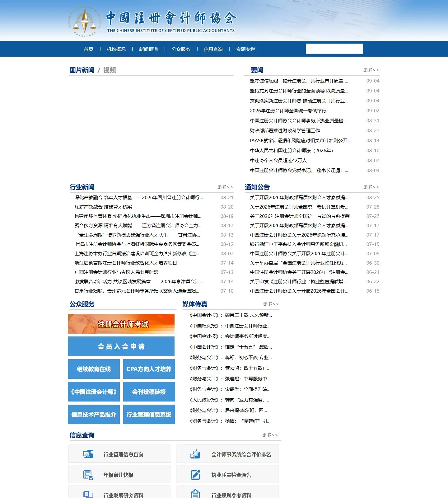
Task: Open 行业发展研究资料 card
Action: (119, 492)
